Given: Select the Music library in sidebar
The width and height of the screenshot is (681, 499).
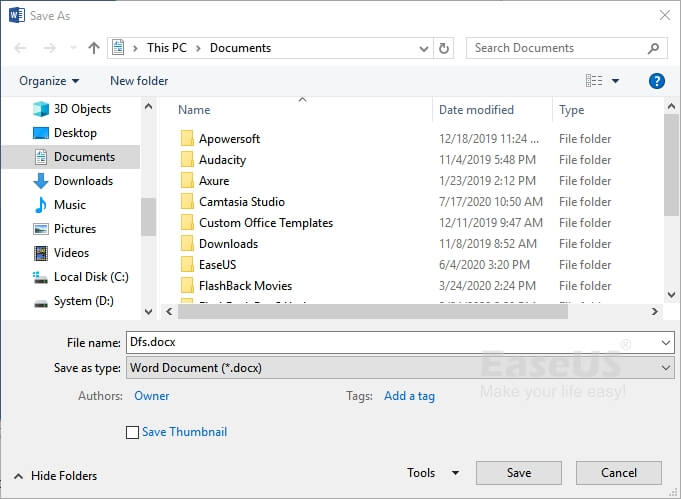Looking at the screenshot, I should click(69, 205).
